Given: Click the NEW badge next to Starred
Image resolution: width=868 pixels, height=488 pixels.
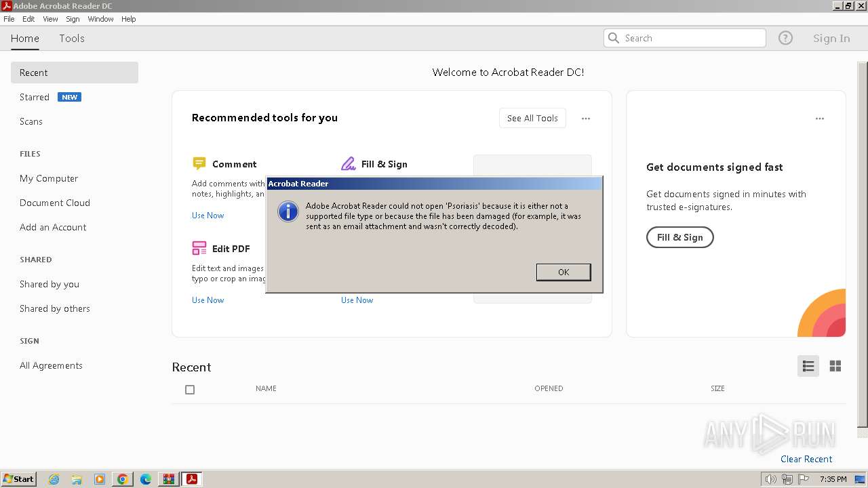Looking at the screenshot, I should [69, 97].
